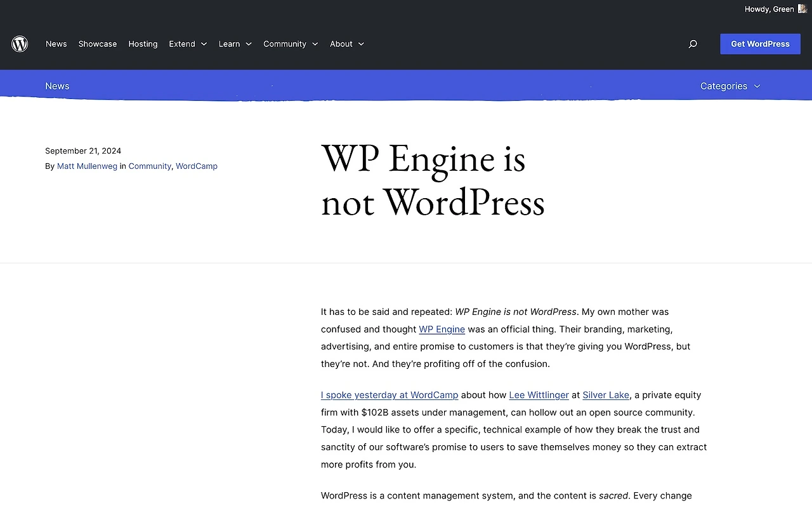Open the News section heading link
The image size is (812, 508).
pos(57,86)
